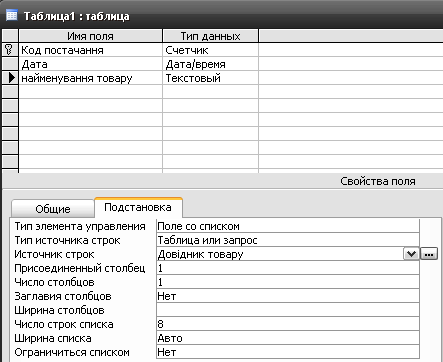Click the Имя поля column header
The height and width of the screenshot is (362, 443).
pyautogui.click(x=90, y=36)
